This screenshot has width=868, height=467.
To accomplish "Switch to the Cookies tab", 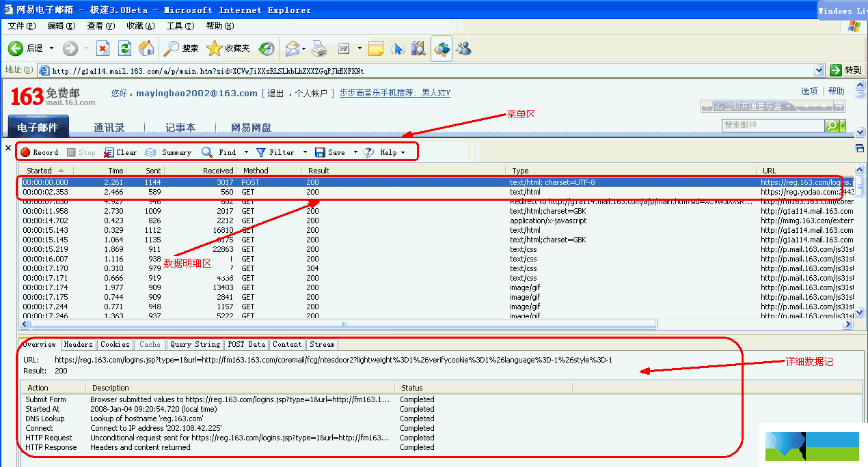I will coord(115,345).
